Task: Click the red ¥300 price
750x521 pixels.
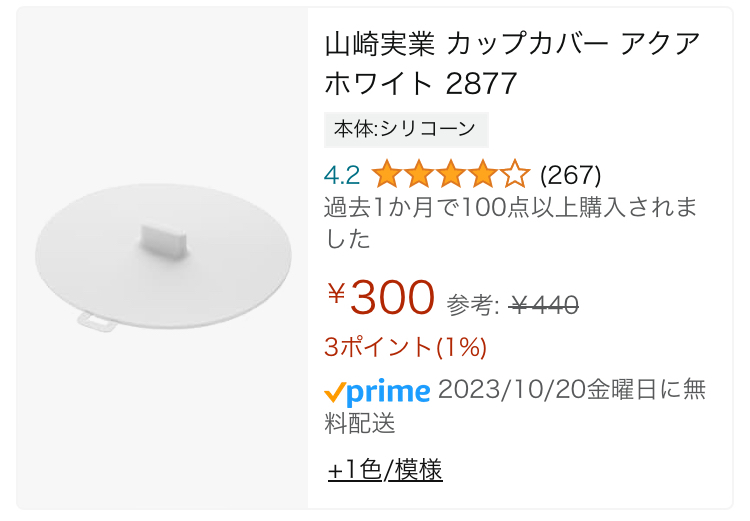Action: click(392, 297)
